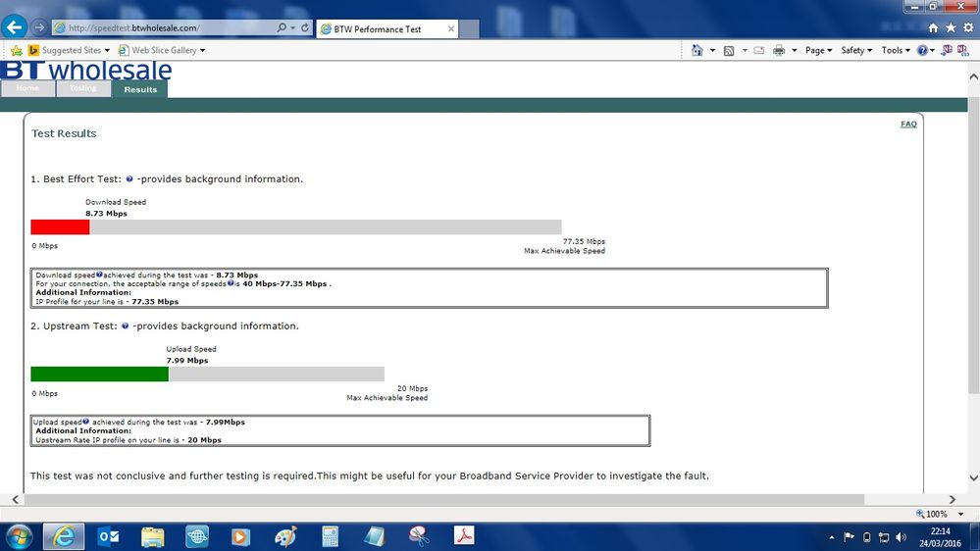Expand the Print dropdown arrow
The height and width of the screenshot is (551, 980).
click(795, 50)
